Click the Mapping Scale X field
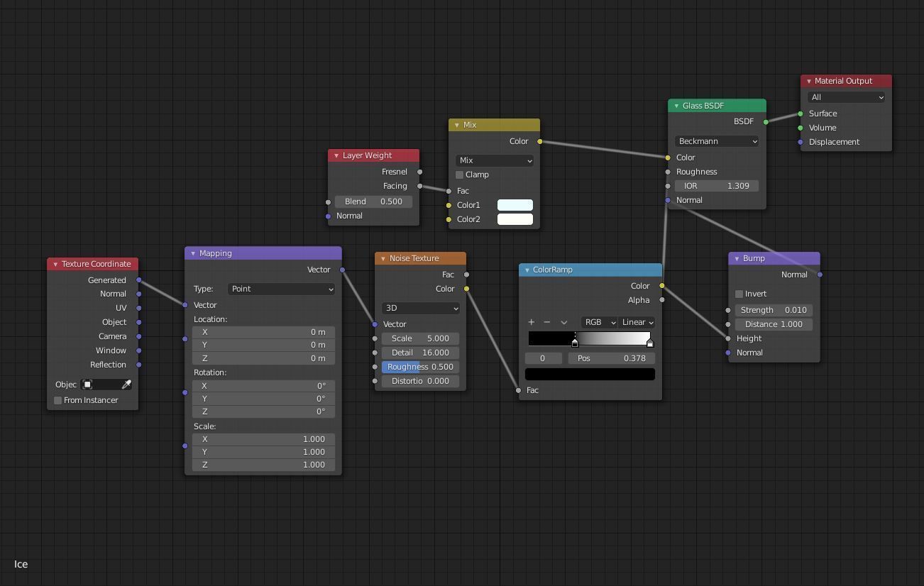Screen dimensions: 924x586 click(263, 439)
